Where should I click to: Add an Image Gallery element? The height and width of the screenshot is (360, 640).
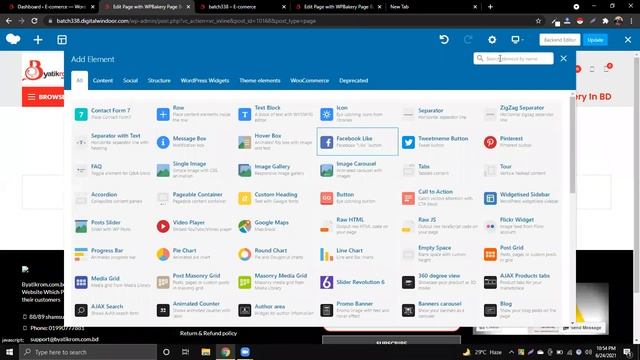coord(276,170)
